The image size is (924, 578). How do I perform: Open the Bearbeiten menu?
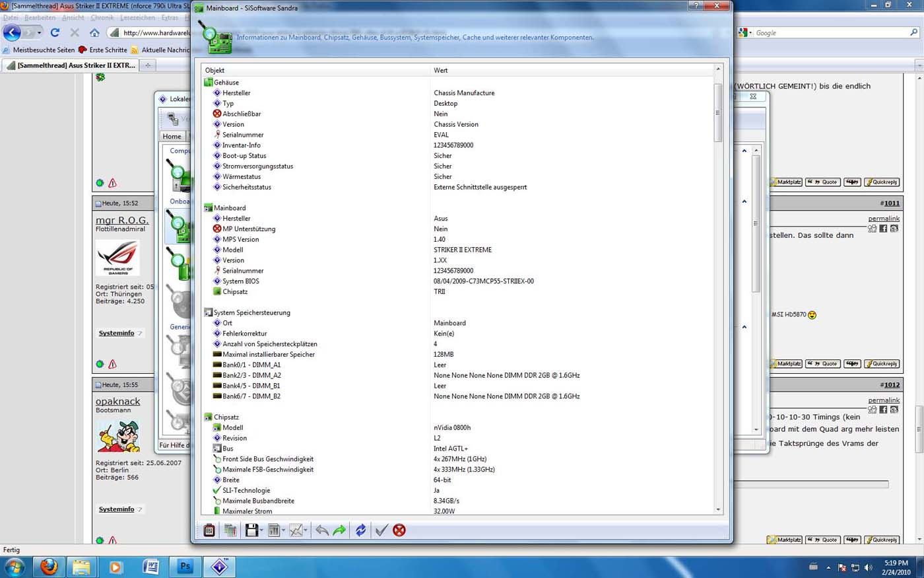(x=40, y=18)
